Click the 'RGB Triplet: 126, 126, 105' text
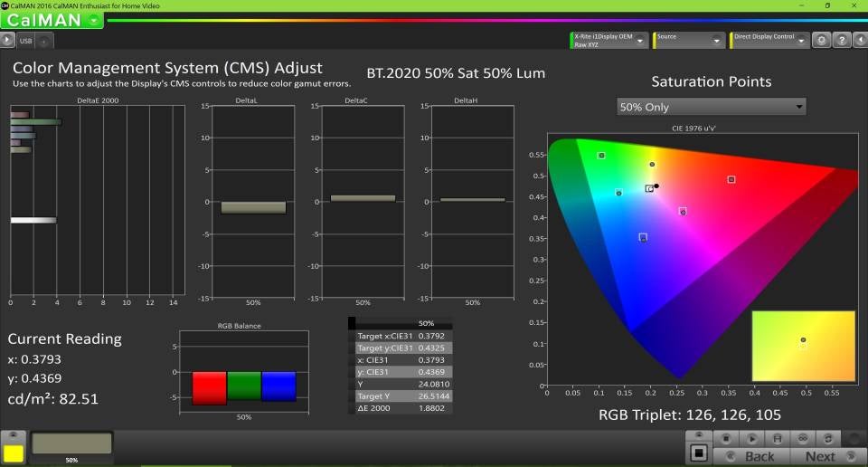Viewport: 868px width, 467px height. point(690,415)
